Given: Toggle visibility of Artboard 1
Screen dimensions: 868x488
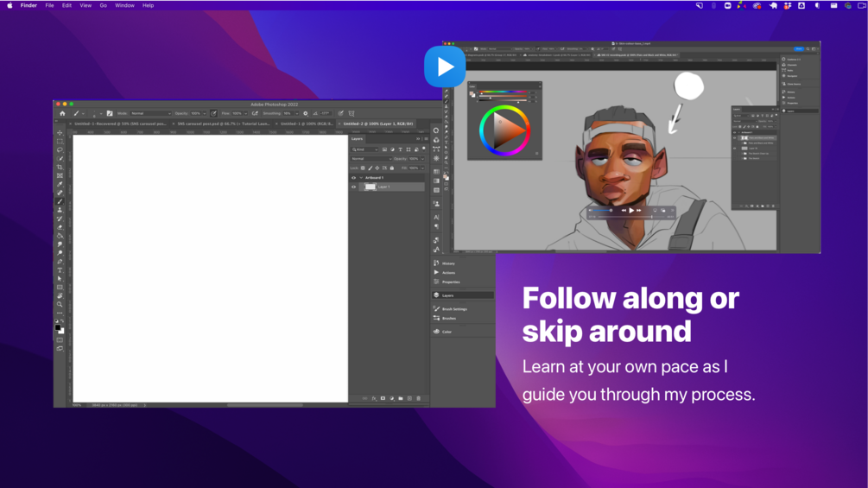Looking at the screenshot, I should pyautogui.click(x=354, y=178).
